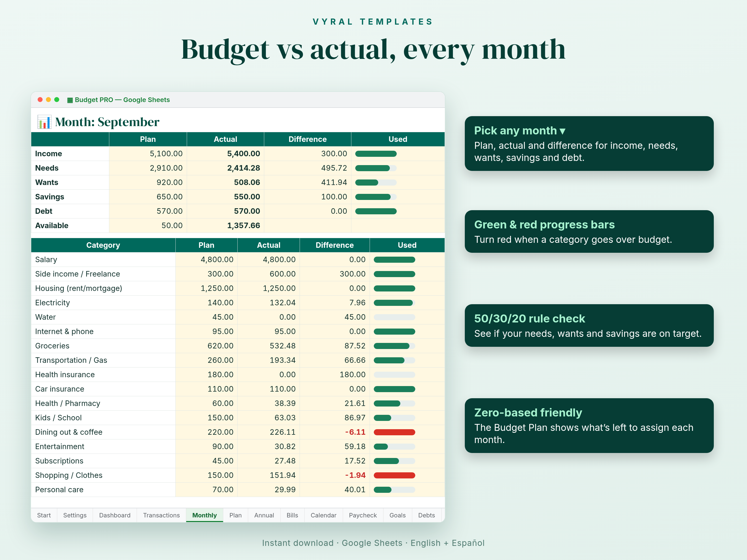This screenshot has width=747, height=560.
Task: Click the red Shopping / Clothes progress bar
Action: point(395,475)
